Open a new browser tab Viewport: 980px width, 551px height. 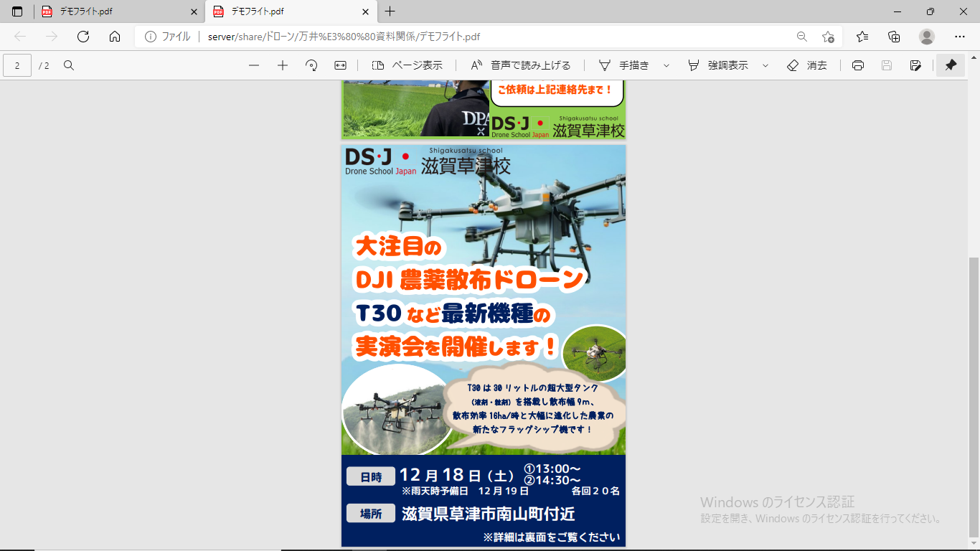pos(390,11)
